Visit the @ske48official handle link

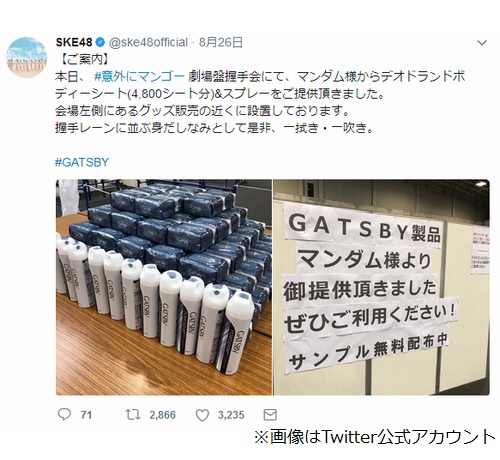tap(148, 42)
